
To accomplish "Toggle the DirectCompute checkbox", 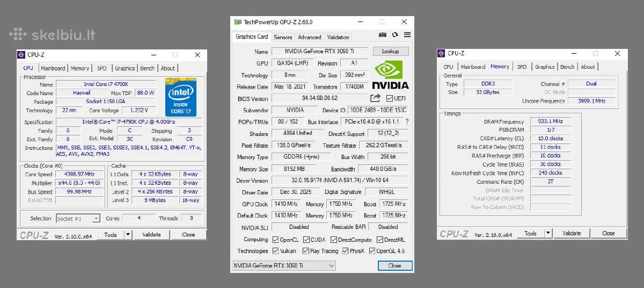I will coord(333,240).
